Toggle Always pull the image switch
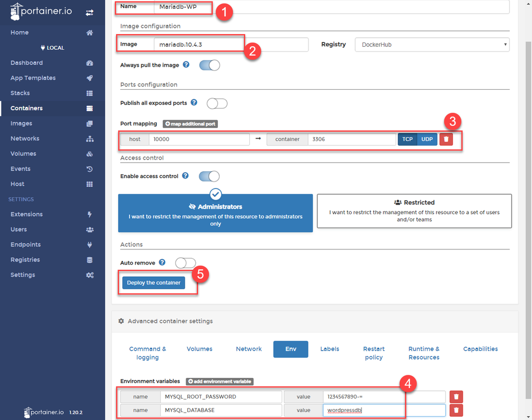 point(209,65)
